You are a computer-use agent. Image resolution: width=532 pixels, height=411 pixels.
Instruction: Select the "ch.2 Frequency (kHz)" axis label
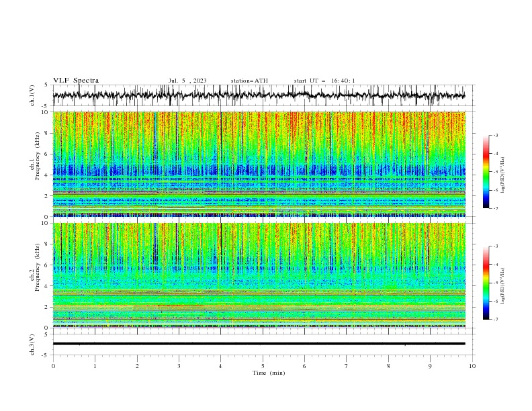35,267
